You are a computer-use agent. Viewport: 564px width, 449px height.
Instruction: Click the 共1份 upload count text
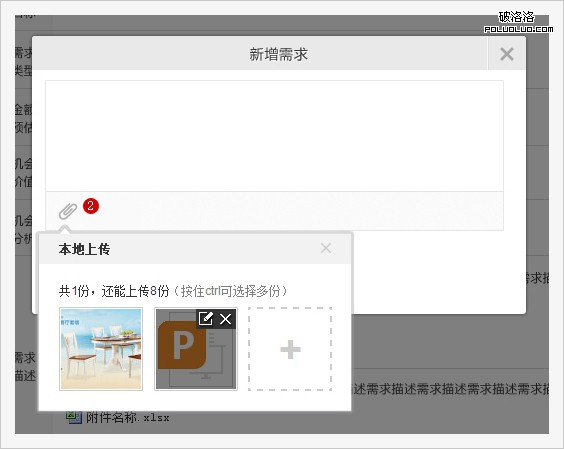(x=74, y=291)
